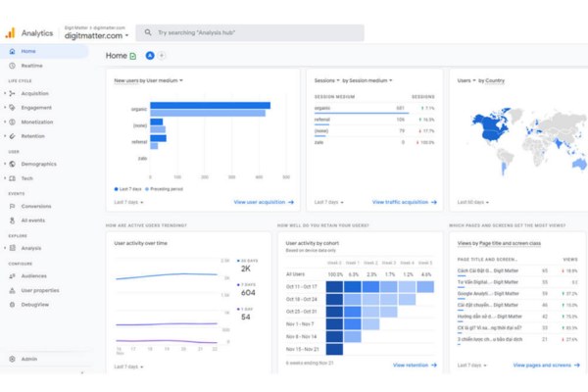Click the All events icon
588x392 pixels.
[x=12, y=220]
